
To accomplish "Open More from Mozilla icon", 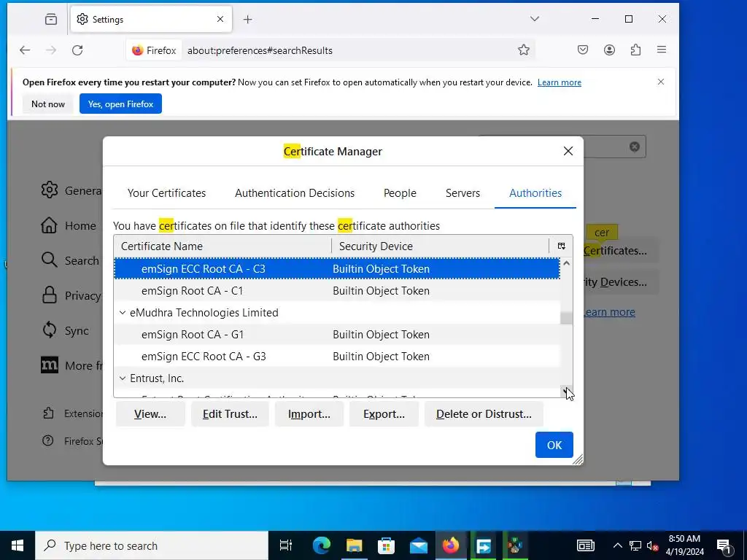I will 49,365.
